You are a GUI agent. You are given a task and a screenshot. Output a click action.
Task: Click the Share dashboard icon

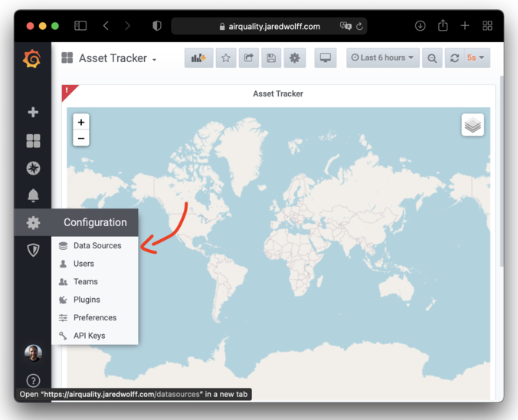click(248, 58)
